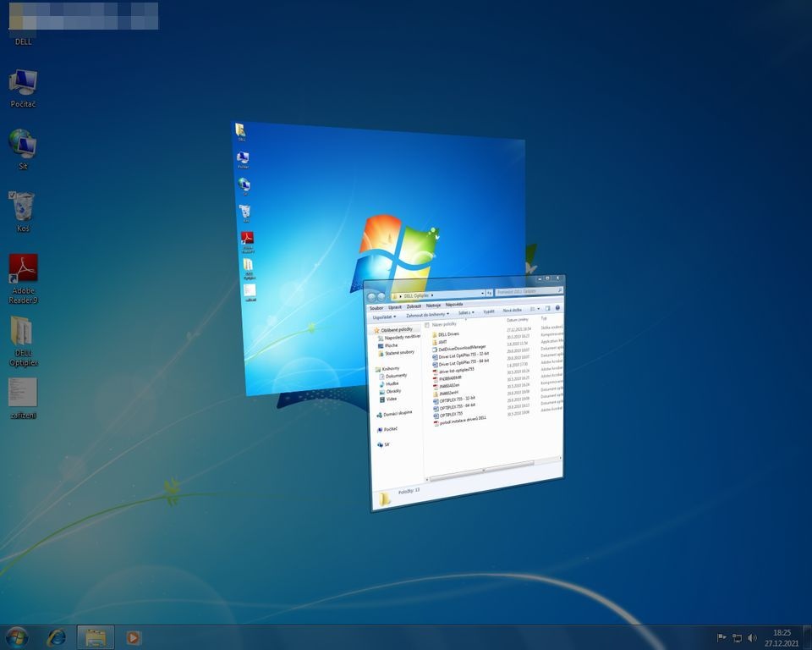The image size is (812, 650).
Task: Open the Zobrazit menu
Action: (414, 305)
